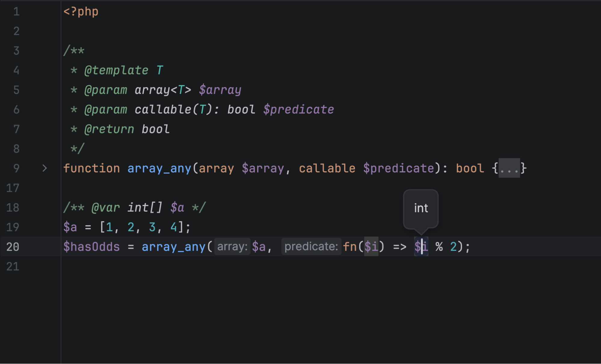The image size is (601, 364).
Task: Click line number 20 in gutter
Action: (x=13, y=247)
